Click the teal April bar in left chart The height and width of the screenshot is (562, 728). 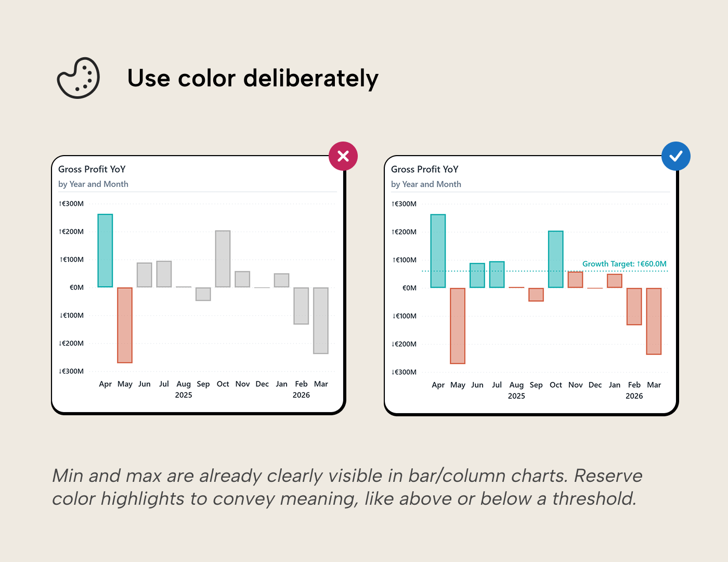coord(105,250)
